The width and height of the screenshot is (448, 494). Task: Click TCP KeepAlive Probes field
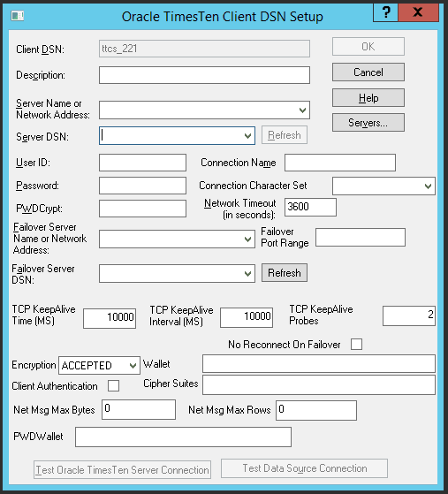tap(409, 315)
